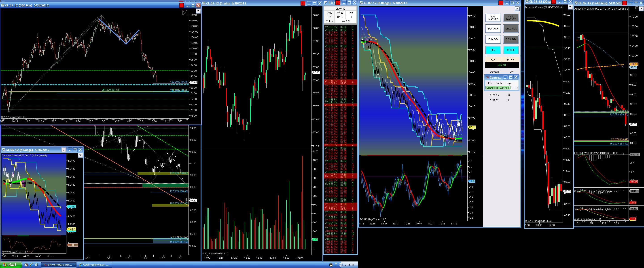The image size is (644, 268).
Task: Click chart window icon of 1440 Min chart
Action: pos(576,3)
